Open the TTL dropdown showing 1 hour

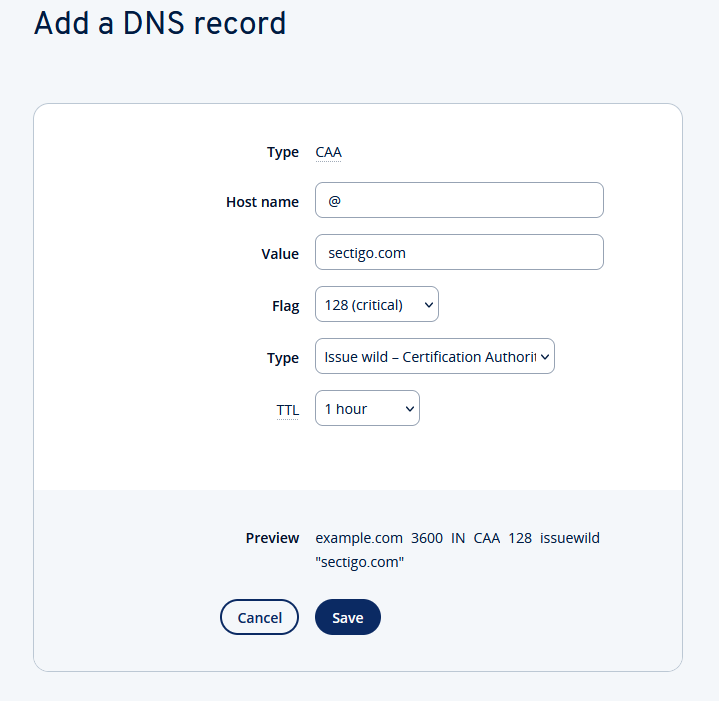(367, 408)
